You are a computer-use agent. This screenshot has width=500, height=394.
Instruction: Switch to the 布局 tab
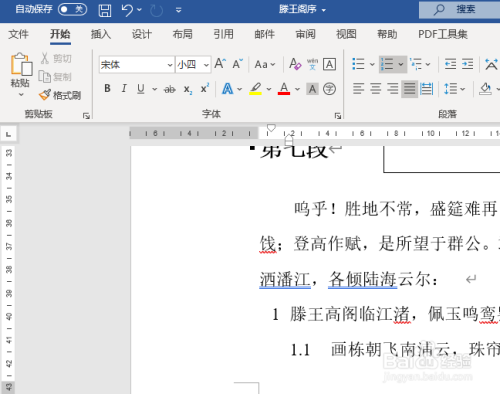(x=182, y=34)
